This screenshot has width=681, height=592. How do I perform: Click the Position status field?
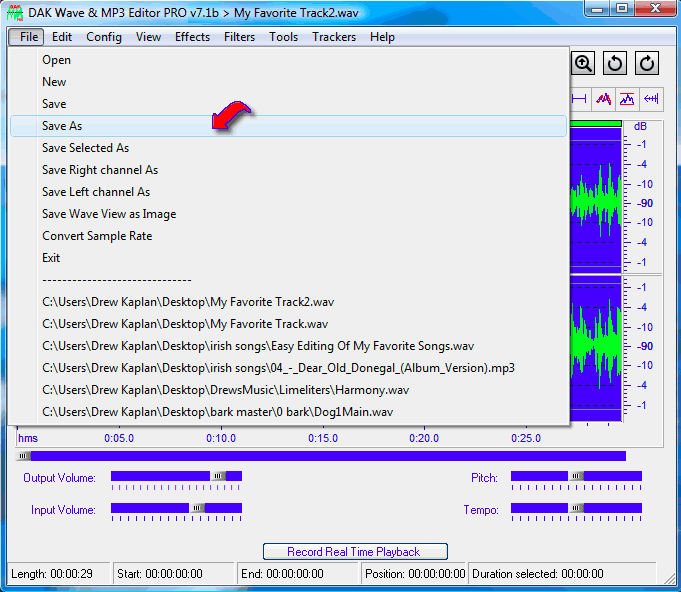[415, 574]
